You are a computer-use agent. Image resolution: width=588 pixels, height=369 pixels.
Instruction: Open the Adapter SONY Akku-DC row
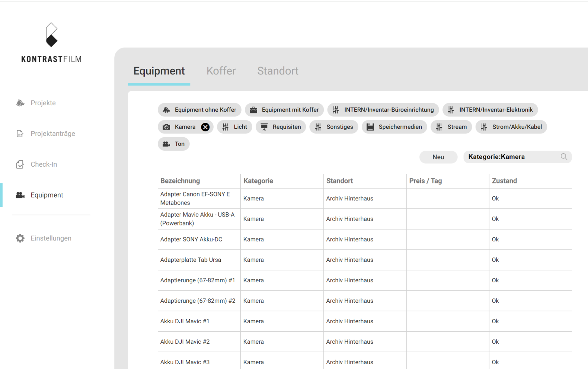pos(191,240)
